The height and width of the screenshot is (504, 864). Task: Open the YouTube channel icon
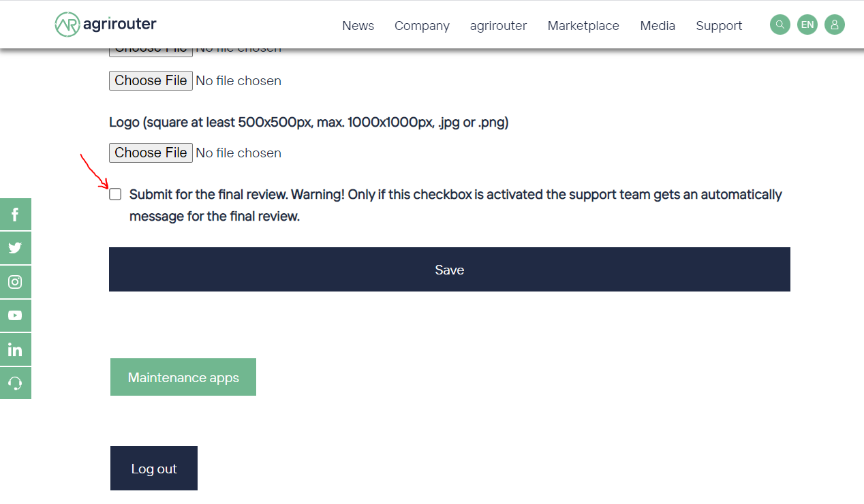coord(15,315)
